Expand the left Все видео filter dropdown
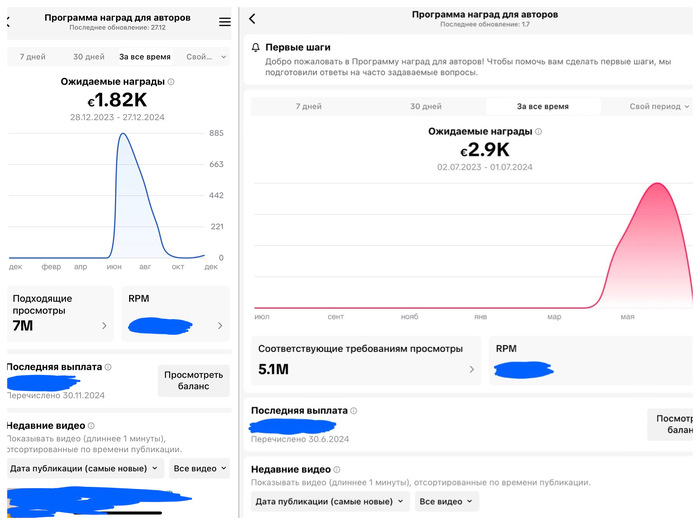This screenshot has height=525, width=700. click(x=199, y=468)
